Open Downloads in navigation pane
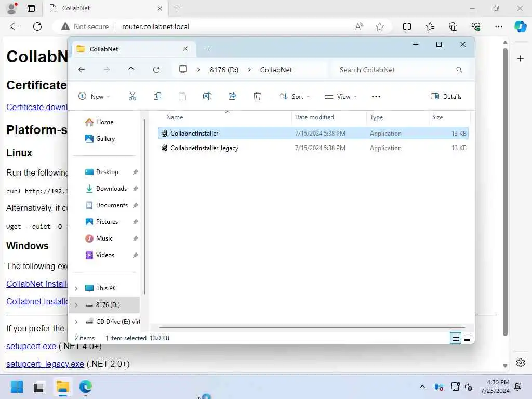This screenshot has height=399, width=532. [111, 189]
